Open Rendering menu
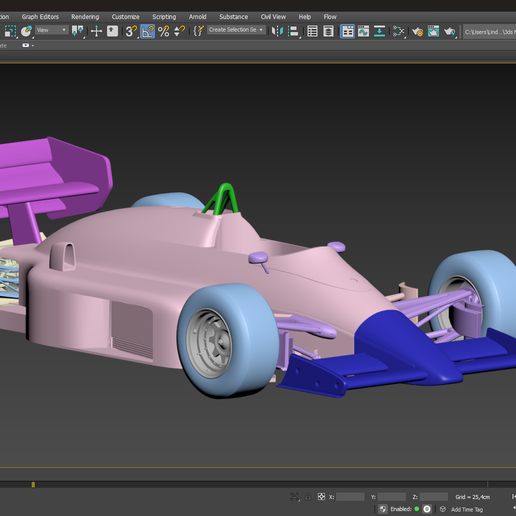Image resolution: width=516 pixels, height=516 pixels. tap(85, 17)
